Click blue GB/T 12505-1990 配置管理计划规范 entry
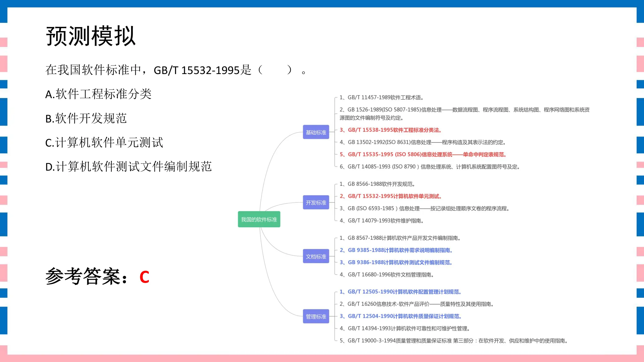The width and height of the screenshot is (644, 362). pos(400,292)
